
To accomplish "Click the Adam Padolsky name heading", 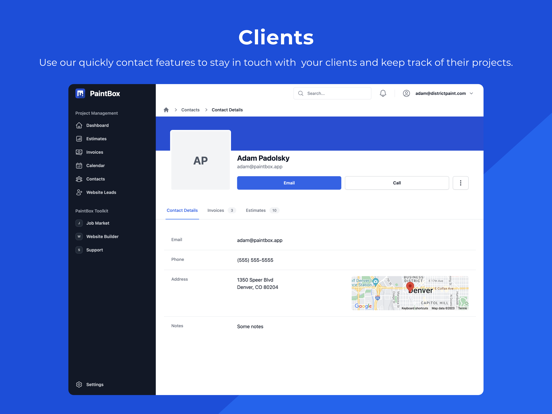I will point(263,158).
